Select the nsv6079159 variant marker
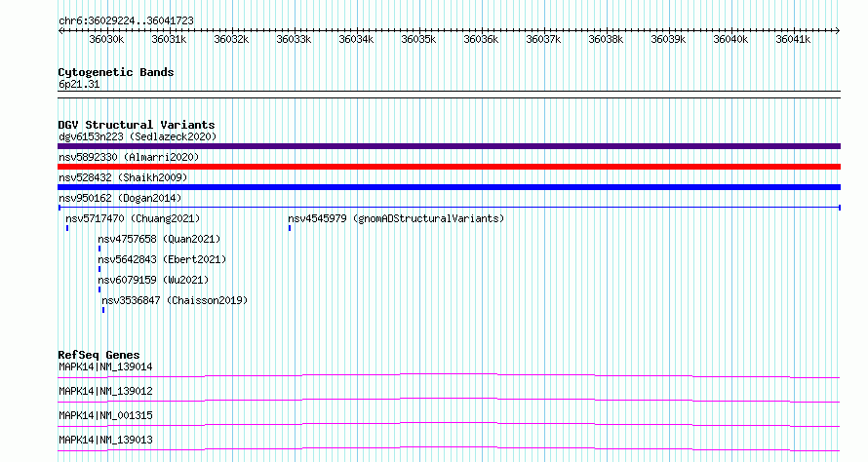The image size is (868, 462). 99,289
